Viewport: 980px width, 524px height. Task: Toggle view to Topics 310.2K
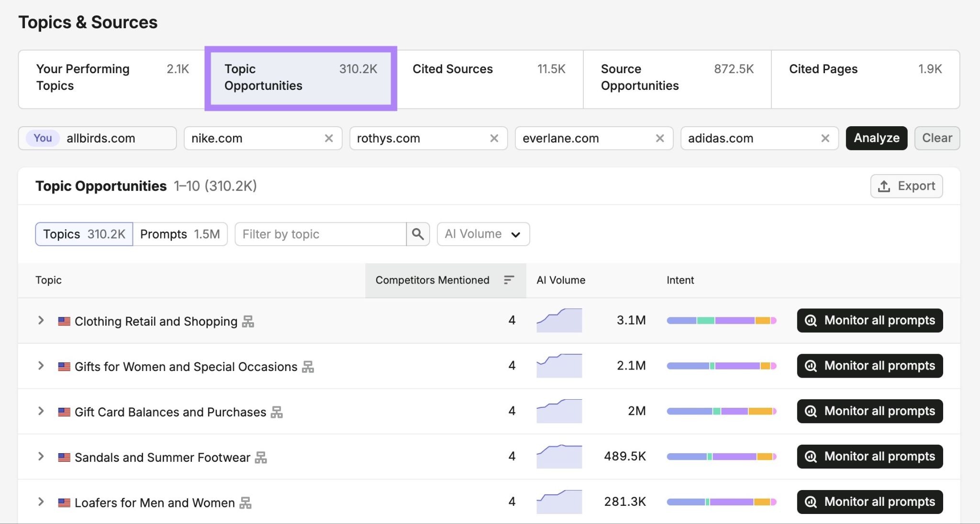point(84,234)
